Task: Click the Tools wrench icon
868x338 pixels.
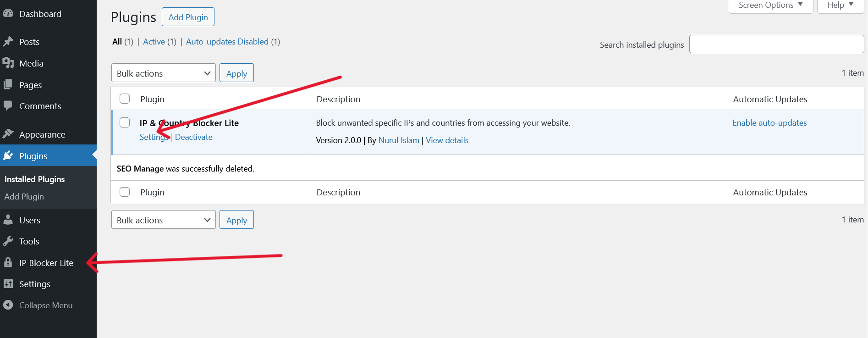Action: pos(8,241)
